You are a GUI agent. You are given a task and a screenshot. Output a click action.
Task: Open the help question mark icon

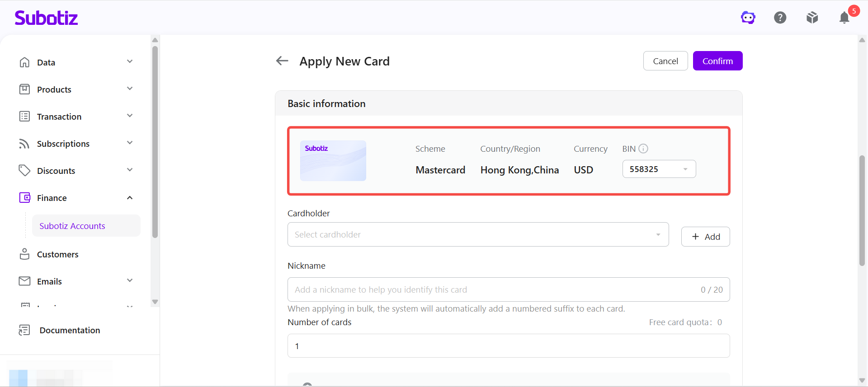click(780, 18)
